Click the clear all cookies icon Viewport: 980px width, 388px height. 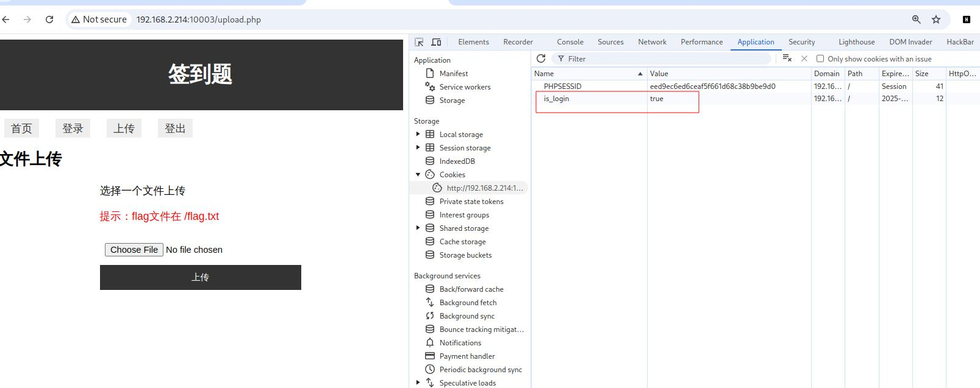[787, 58]
